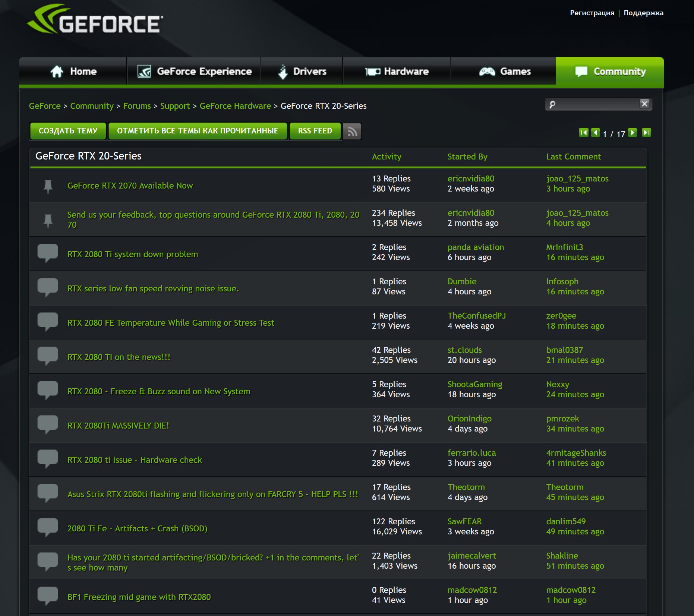Click pin icon of RTX 2070 thread

(48, 186)
